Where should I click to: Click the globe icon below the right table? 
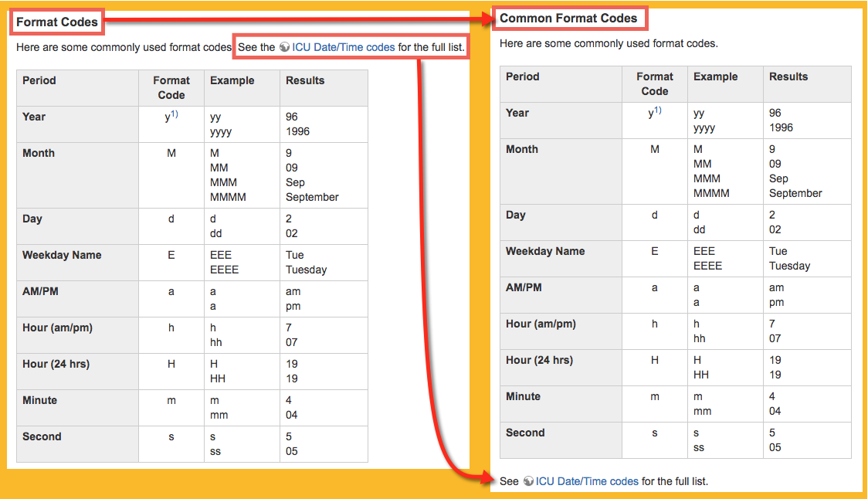point(528,481)
